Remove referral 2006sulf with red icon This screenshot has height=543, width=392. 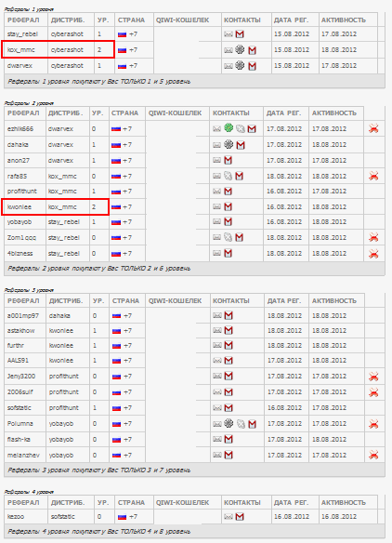(x=373, y=392)
